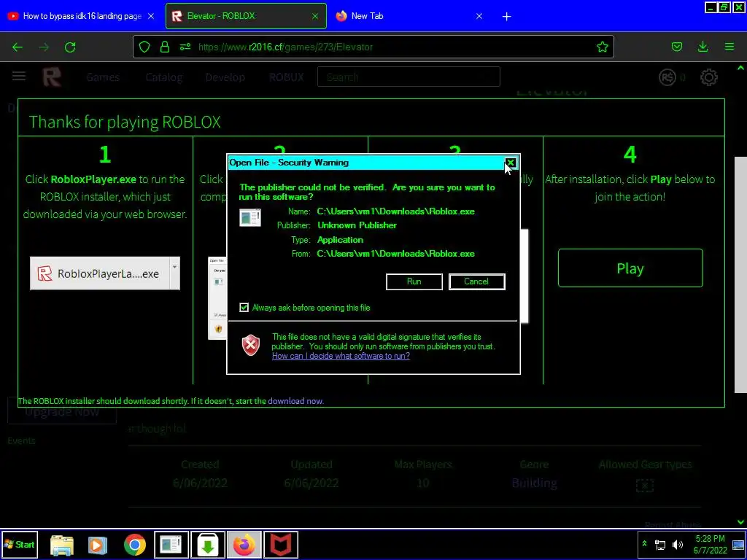Click the ROBLOX logo in site header
747x560 pixels.
click(52, 77)
